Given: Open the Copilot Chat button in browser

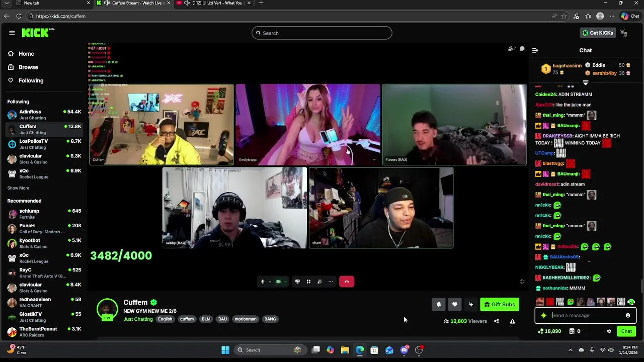Looking at the screenshot, I should (x=630, y=16).
